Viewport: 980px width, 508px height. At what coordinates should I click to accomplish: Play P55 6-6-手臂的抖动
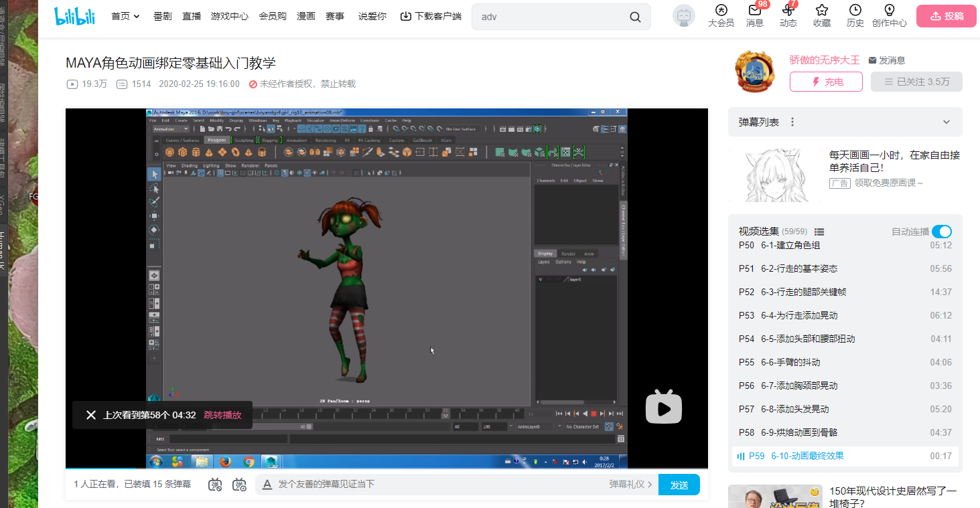(x=845, y=362)
